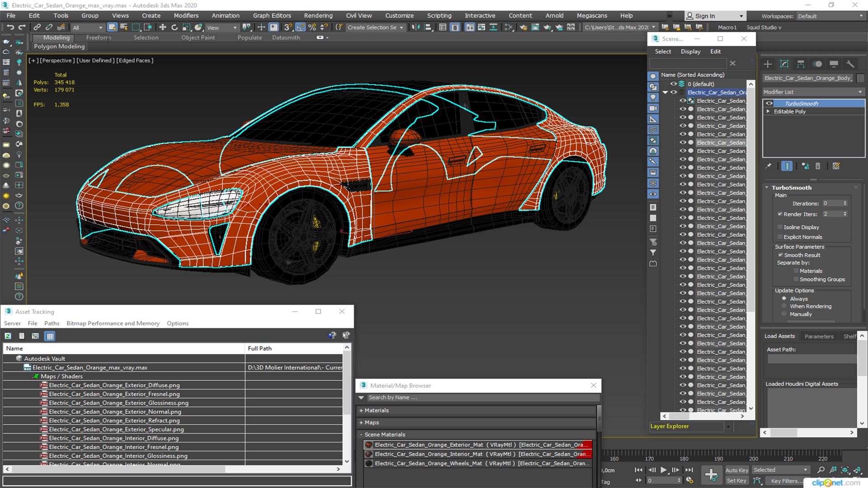Open the Modifier List dropdown
This screenshot has width=868, height=488.
tap(813, 92)
